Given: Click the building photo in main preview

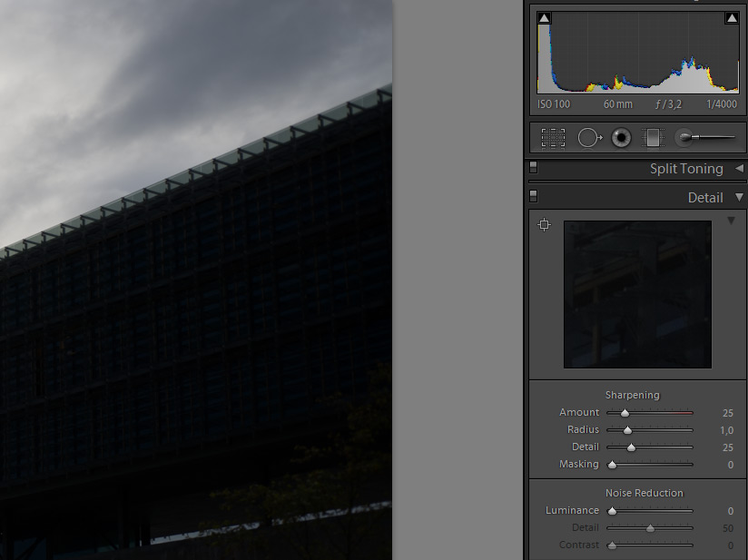Looking at the screenshot, I should (196, 280).
